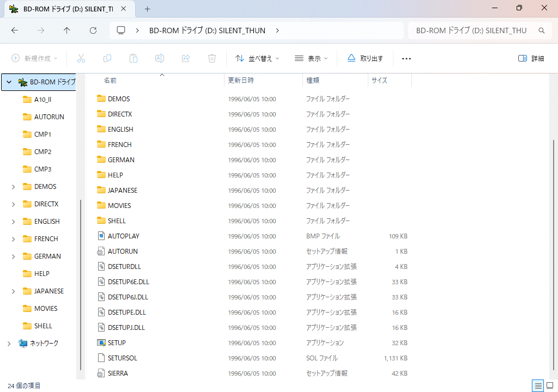Select the AUTORUN setup info icon

tap(101, 251)
